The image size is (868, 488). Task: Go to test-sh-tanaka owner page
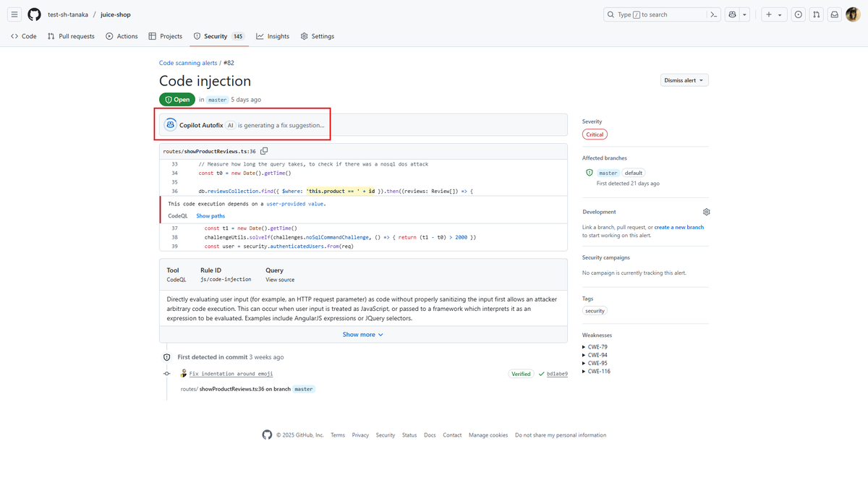point(67,14)
